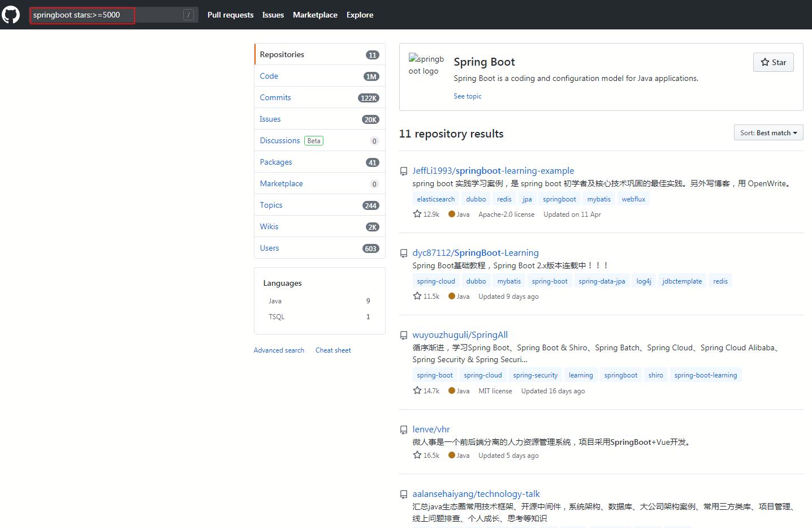Select the spring-boot-learning topic tag
812x528 pixels.
pyautogui.click(x=706, y=375)
